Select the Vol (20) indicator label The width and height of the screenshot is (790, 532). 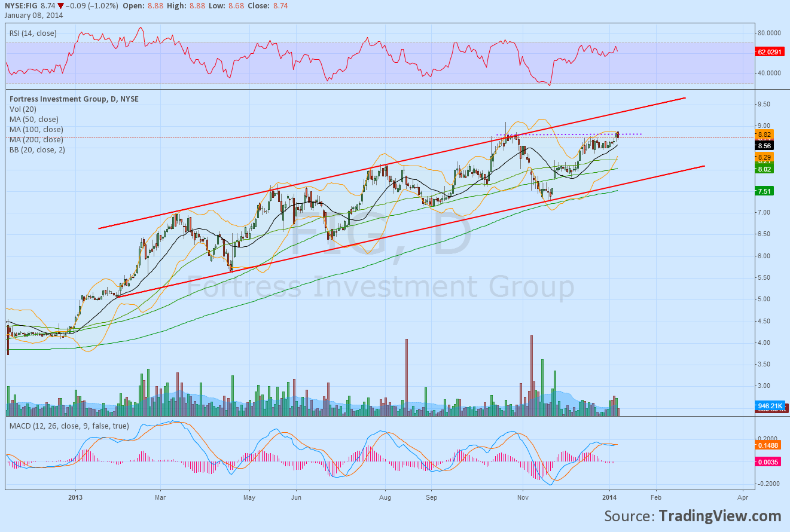click(x=23, y=109)
